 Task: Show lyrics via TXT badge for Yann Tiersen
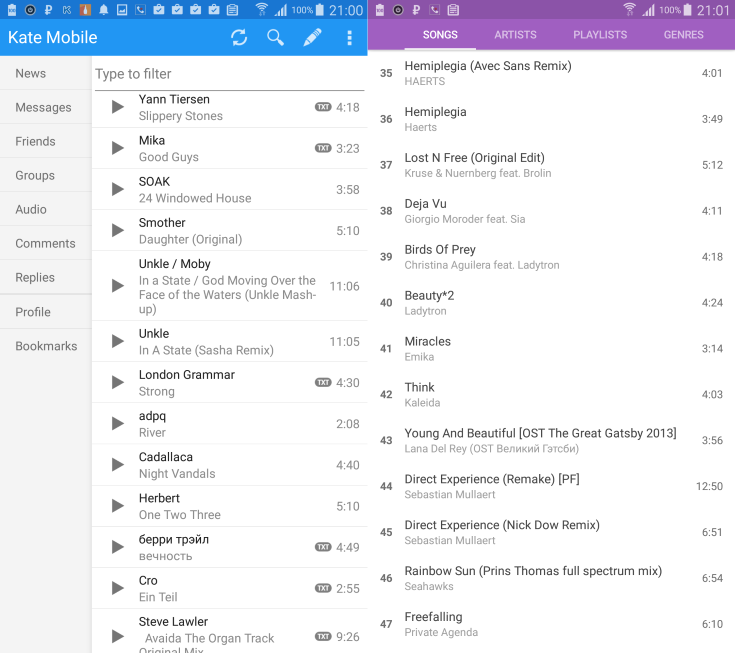(x=323, y=107)
